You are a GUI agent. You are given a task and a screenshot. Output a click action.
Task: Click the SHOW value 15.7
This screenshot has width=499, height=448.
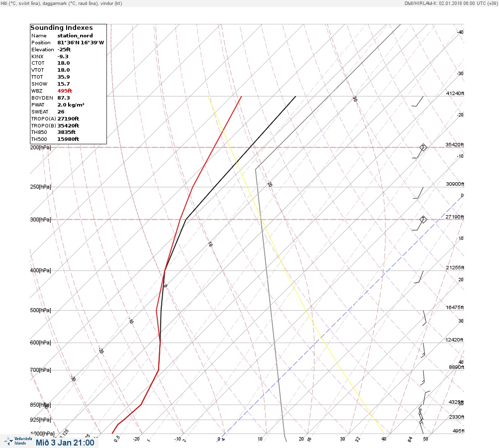click(63, 84)
